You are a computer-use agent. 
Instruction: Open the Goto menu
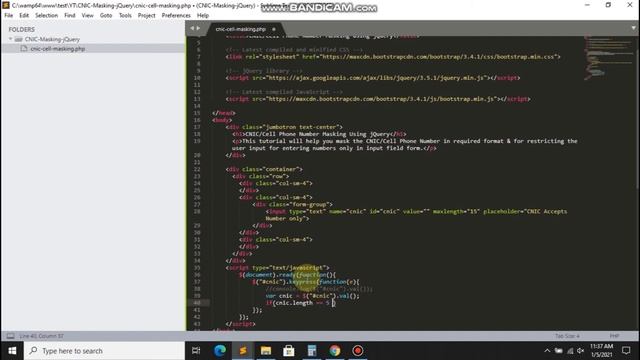click(106, 15)
